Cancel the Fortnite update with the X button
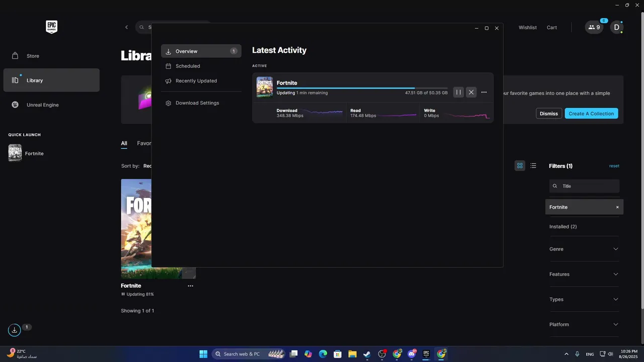The width and height of the screenshot is (644, 362). click(471, 92)
